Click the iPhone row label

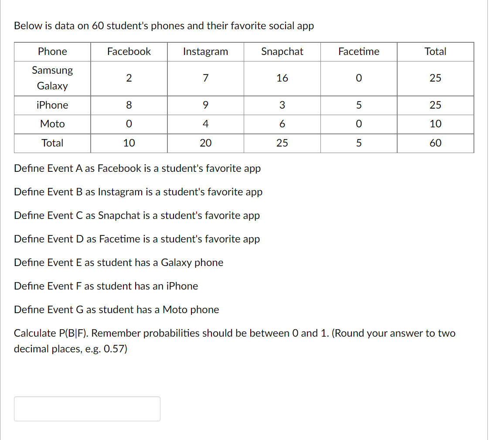(52, 105)
